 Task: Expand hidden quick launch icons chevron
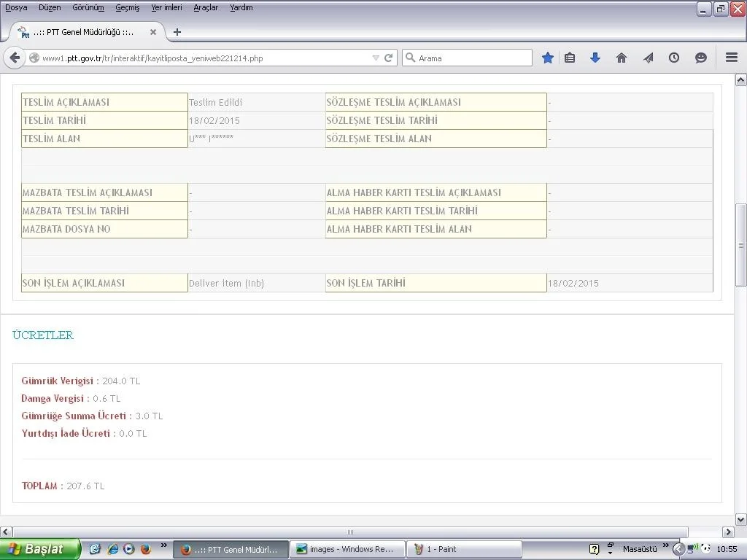click(164, 545)
